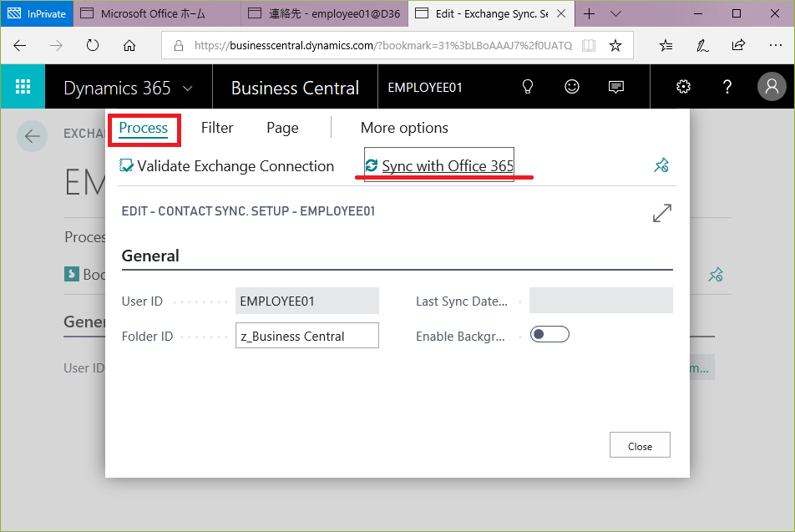Click the share page icon
This screenshot has height=532, width=795.
[739, 45]
